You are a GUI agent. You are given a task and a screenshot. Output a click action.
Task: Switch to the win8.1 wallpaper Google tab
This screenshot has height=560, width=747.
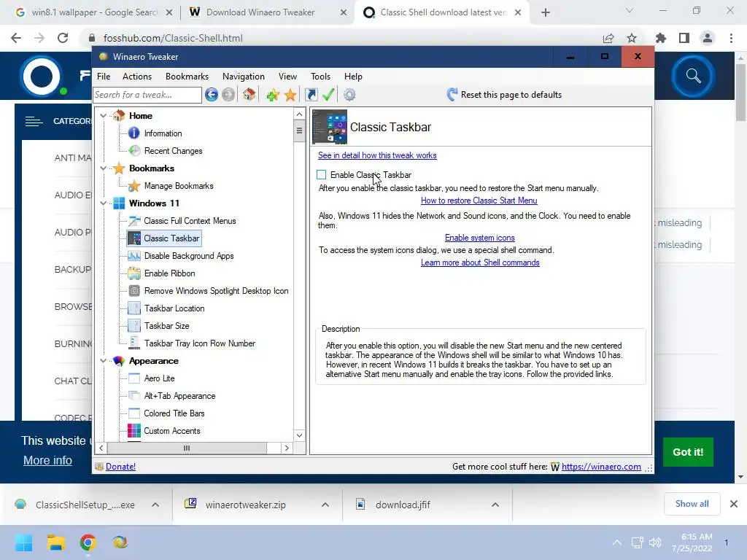pyautogui.click(x=93, y=12)
